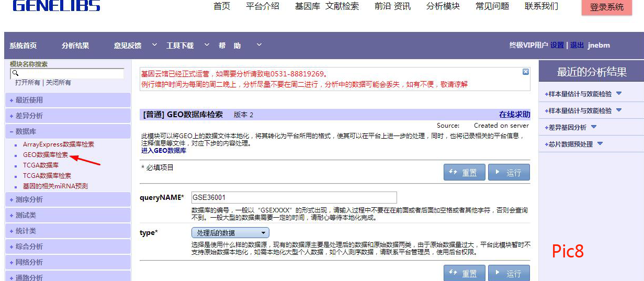644x281 pixels.
Task: Open ArrayExpress数据库检索 module
Action: (x=58, y=144)
